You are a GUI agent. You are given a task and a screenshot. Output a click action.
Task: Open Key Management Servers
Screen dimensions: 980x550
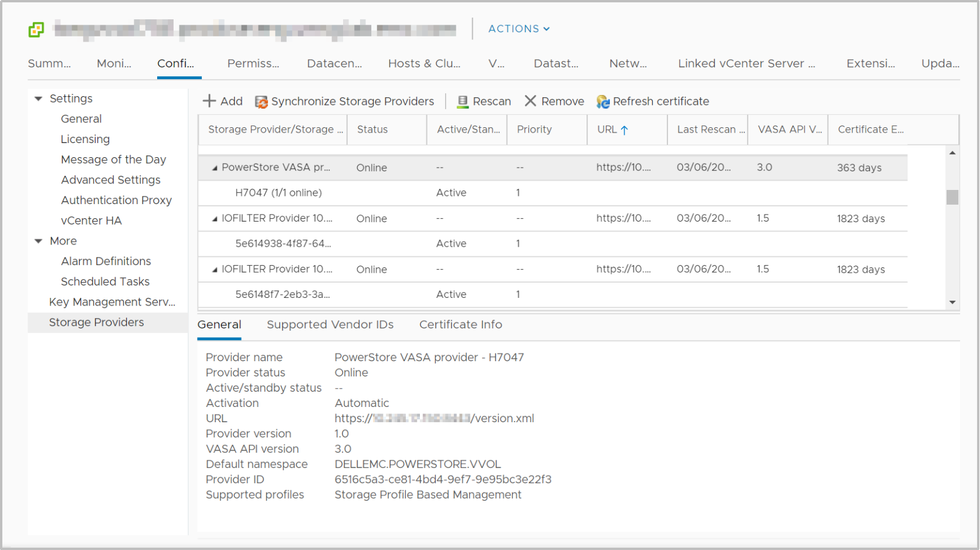coord(112,302)
